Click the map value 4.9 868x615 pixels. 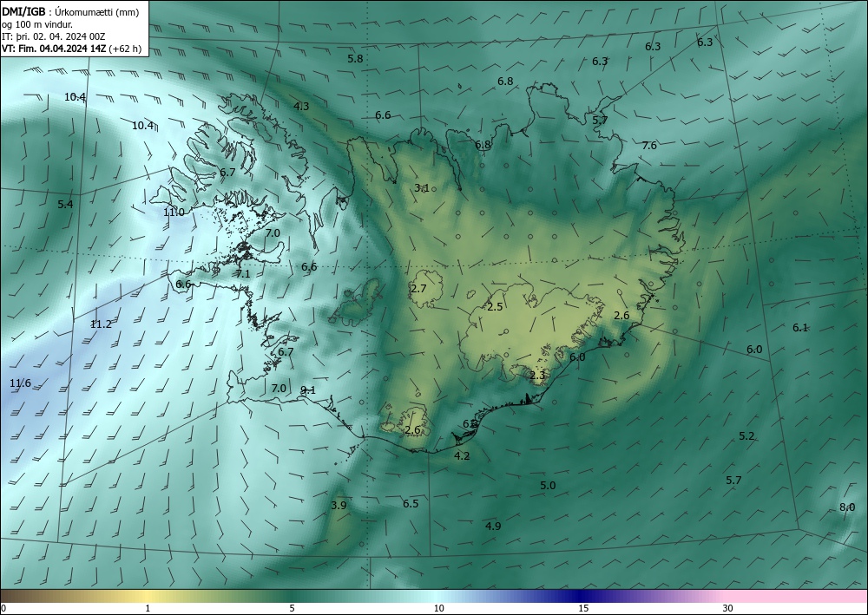(493, 526)
